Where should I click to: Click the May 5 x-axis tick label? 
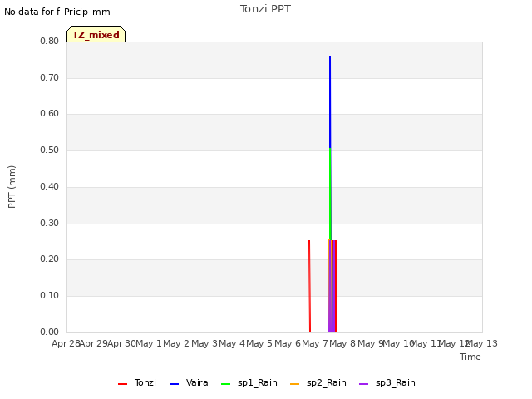(x=259, y=343)
